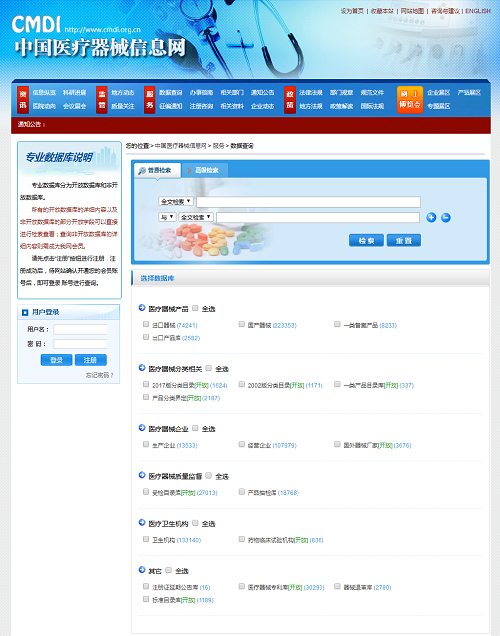Click the blue minus icon to remove search row
This screenshot has height=636, width=500.
click(x=446, y=217)
